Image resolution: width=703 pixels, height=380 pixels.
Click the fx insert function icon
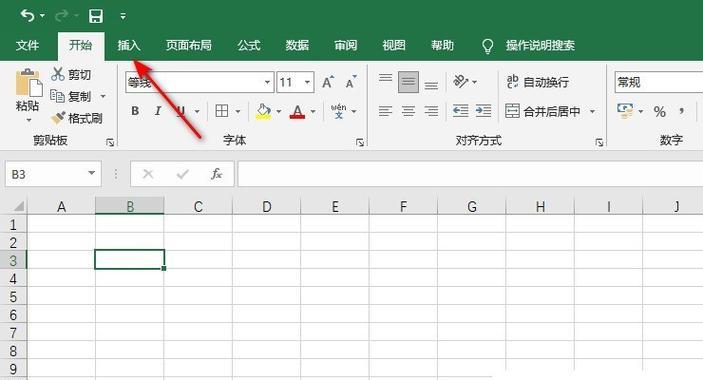click(217, 174)
